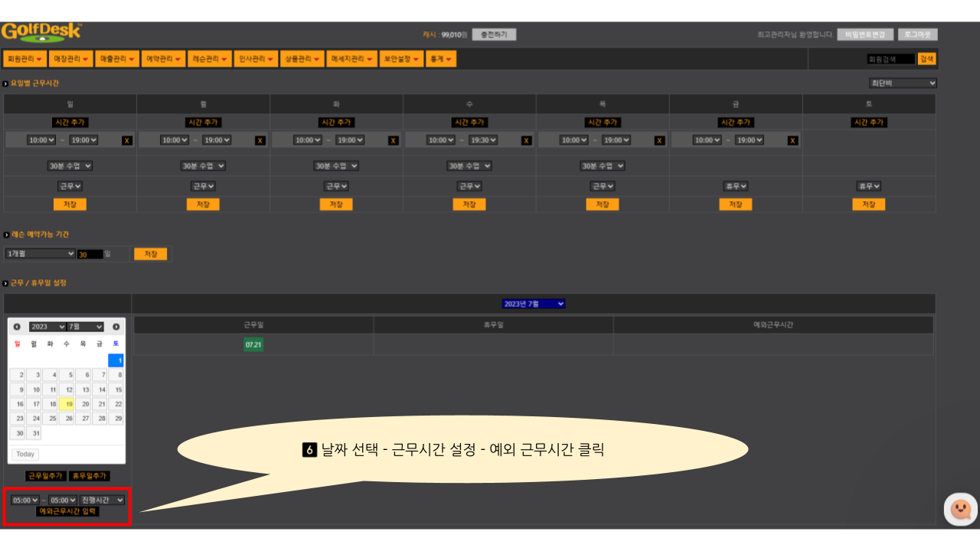The image size is (980, 551).
Task: Open the 인사관리 menu
Action: click(x=256, y=58)
